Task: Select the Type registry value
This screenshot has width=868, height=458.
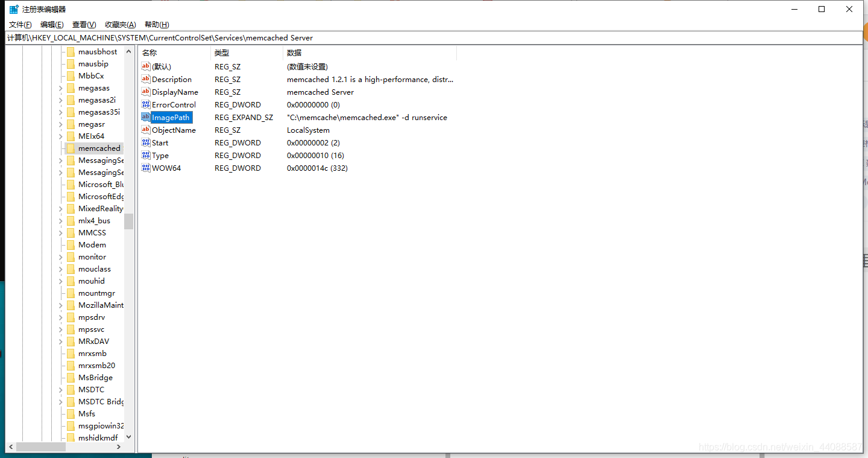Action: [161, 155]
